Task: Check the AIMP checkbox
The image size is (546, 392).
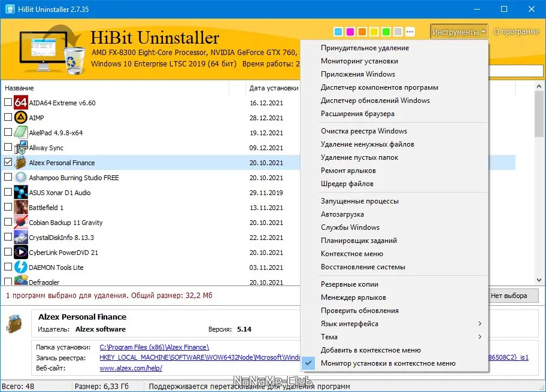Action: point(8,117)
